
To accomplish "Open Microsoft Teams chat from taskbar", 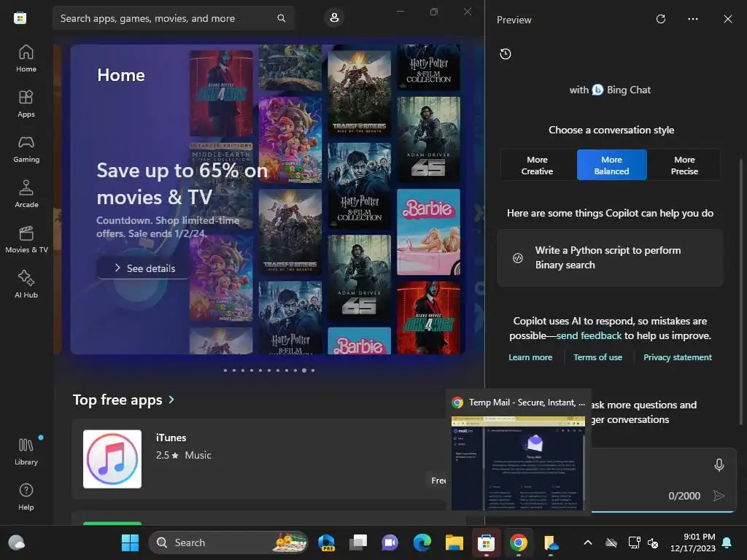I will point(390,542).
